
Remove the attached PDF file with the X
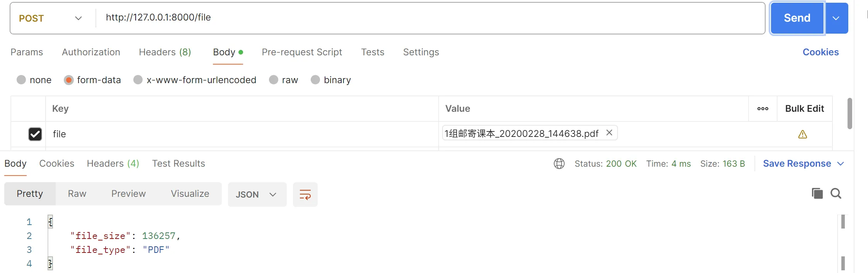609,133
